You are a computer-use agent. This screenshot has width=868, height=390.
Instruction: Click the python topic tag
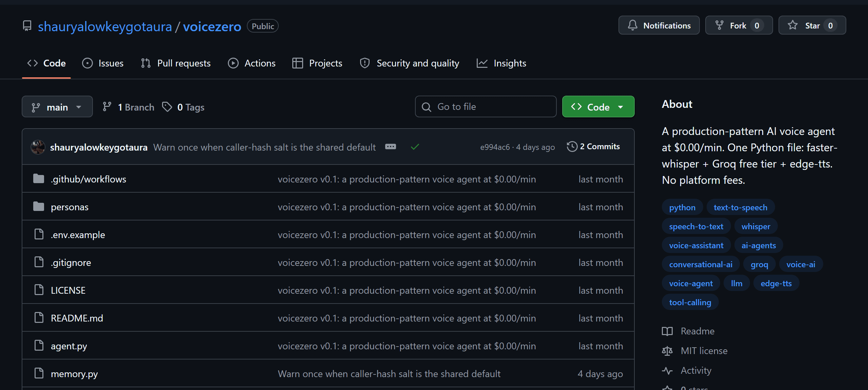[682, 207]
